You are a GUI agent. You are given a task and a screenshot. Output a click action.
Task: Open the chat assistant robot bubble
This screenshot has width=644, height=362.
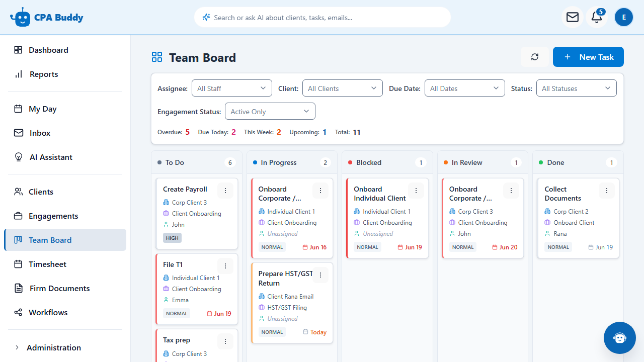(x=620, y=338)
